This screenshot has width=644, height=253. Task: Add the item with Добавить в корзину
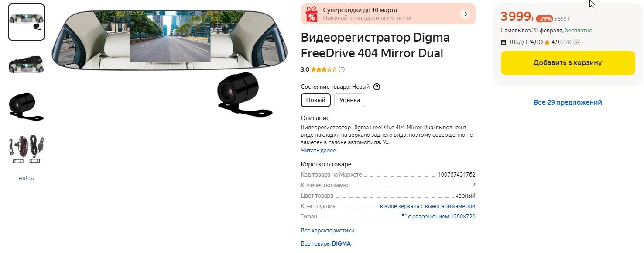[568, 63]
